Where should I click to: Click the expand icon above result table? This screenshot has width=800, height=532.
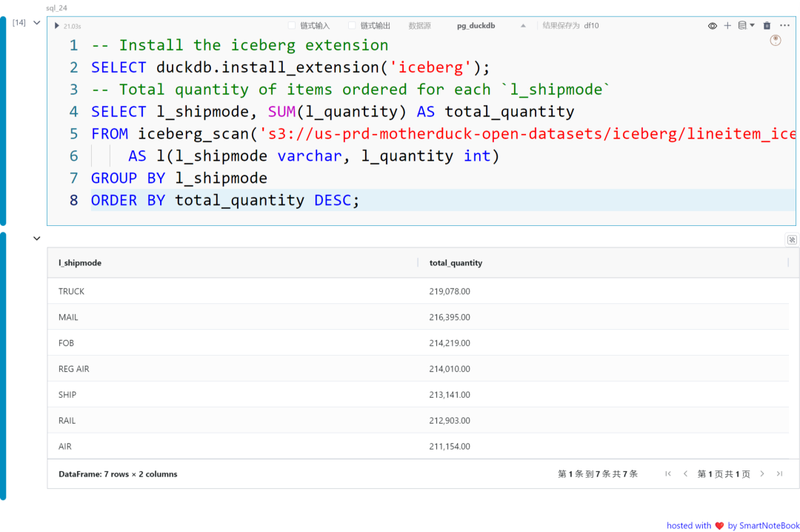point(792,239)
